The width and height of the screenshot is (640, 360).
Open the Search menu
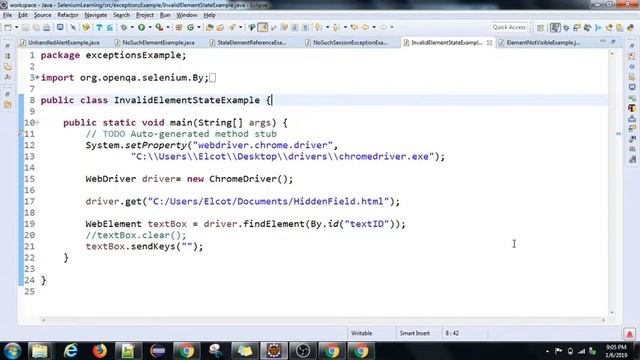click(x=121, y=15)
